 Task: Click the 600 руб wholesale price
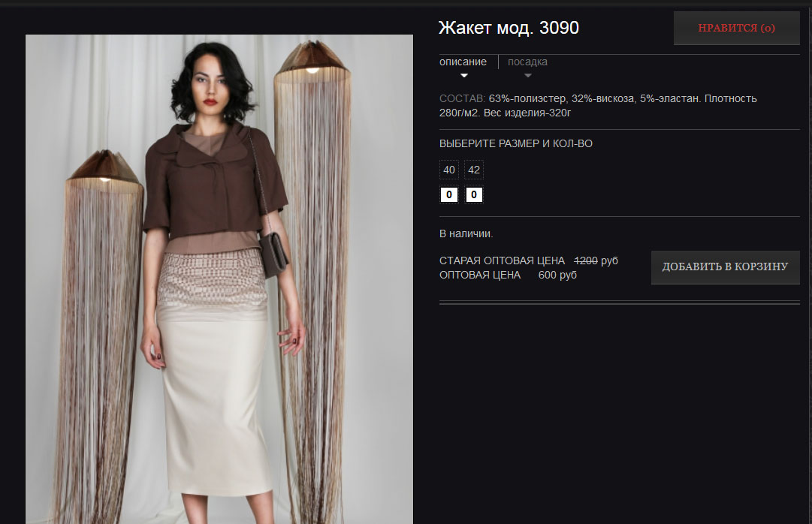(x=557, y=275)
